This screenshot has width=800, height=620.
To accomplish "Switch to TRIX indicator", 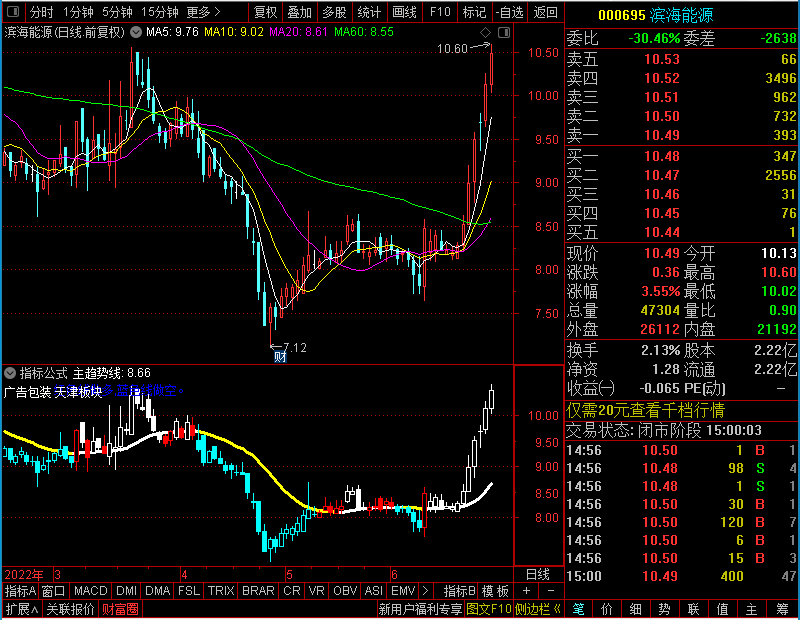I will coord(220,591).
